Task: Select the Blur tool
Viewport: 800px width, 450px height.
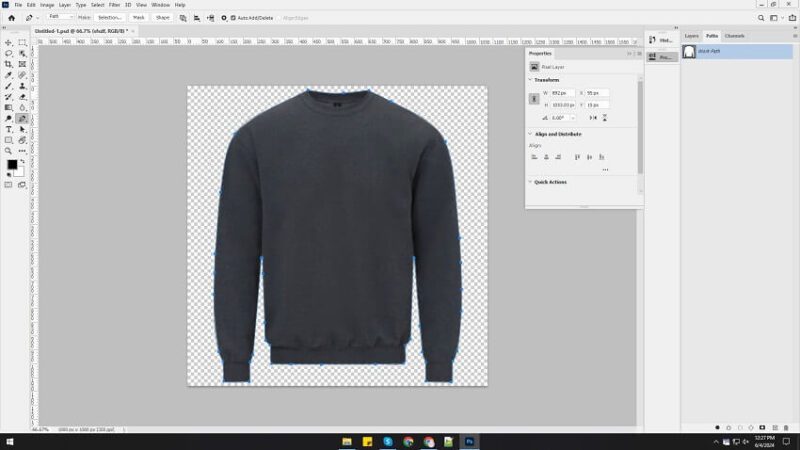Action: pyautogui.click(x=22, y=108)
